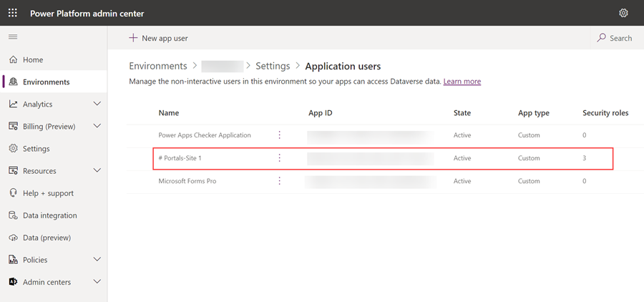Navigate to Environments breadcrumb

pyautogui.click(x=158, y=66)
